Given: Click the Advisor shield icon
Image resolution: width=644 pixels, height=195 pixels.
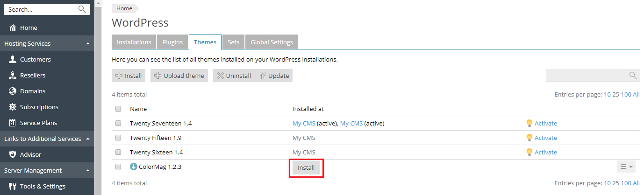Looking at the screenshot, I should 13,155.
